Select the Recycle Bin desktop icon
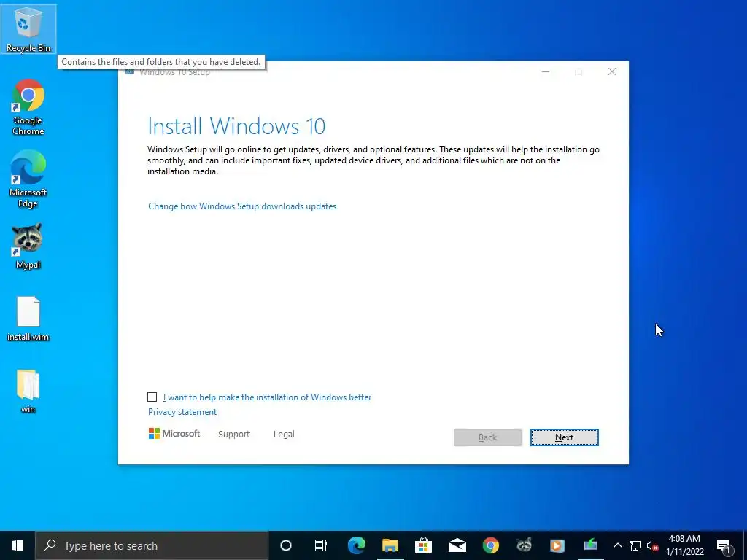Screen dimensions: 747x560 (x=28, y=28)
